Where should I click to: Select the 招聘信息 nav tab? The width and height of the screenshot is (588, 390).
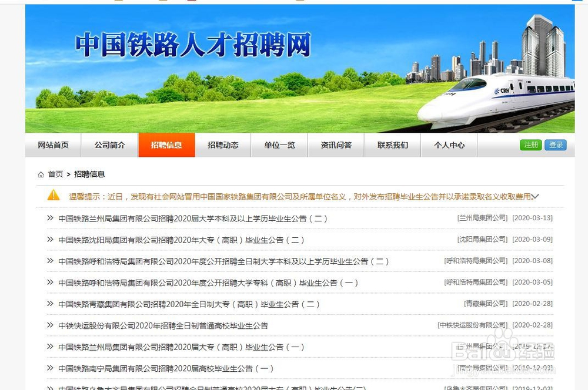166,145
